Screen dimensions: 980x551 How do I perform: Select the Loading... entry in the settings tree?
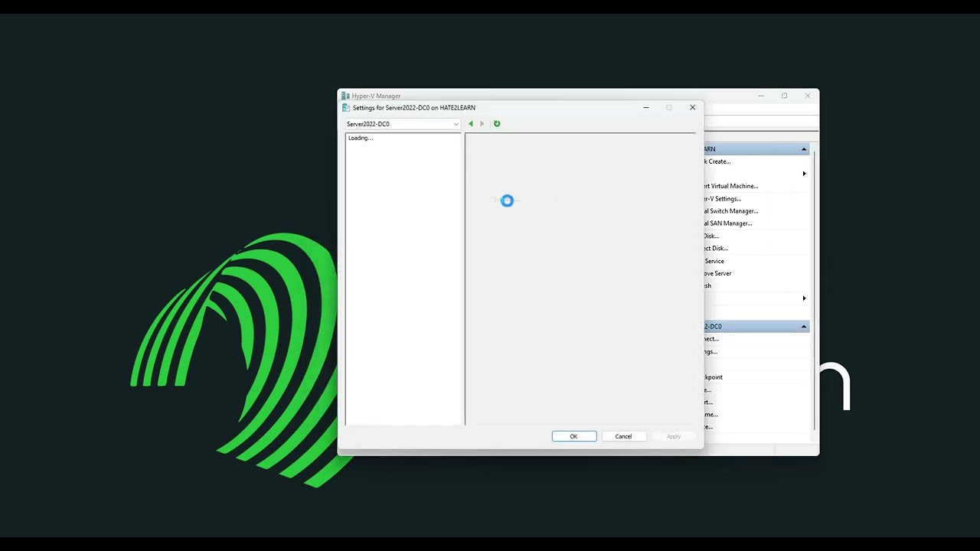pos(361,139)
